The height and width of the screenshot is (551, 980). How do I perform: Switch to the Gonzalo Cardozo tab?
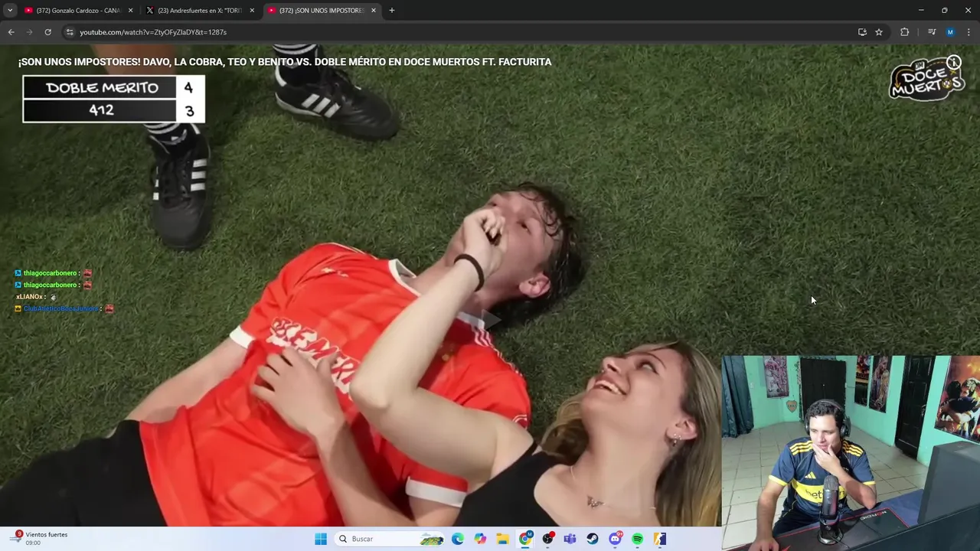pos(78,10)
